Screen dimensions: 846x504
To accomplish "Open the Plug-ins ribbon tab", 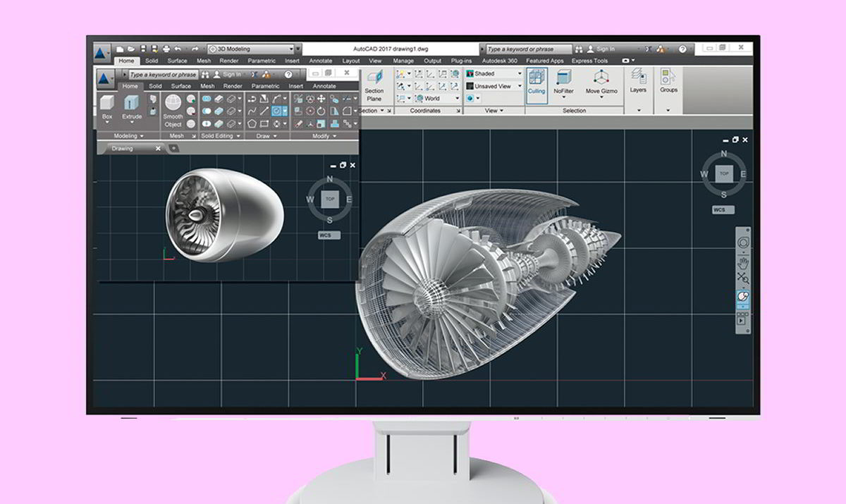I will [x=462, y=61].
